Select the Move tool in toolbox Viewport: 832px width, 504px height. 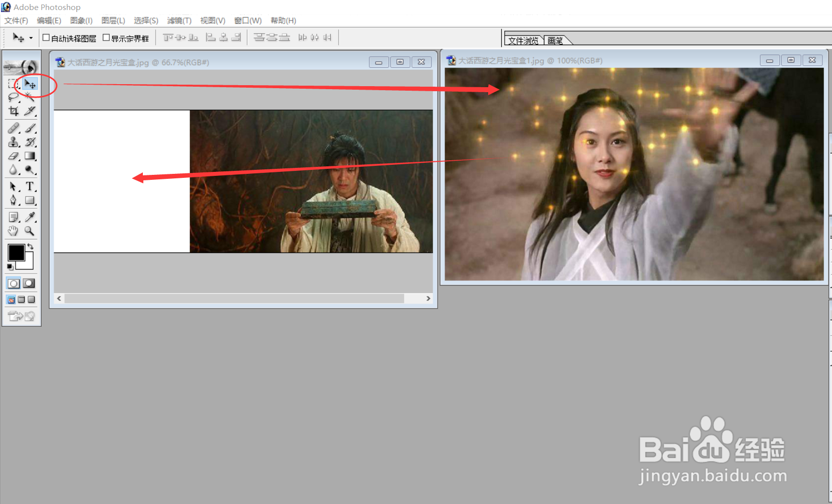[x=30, y=84]
